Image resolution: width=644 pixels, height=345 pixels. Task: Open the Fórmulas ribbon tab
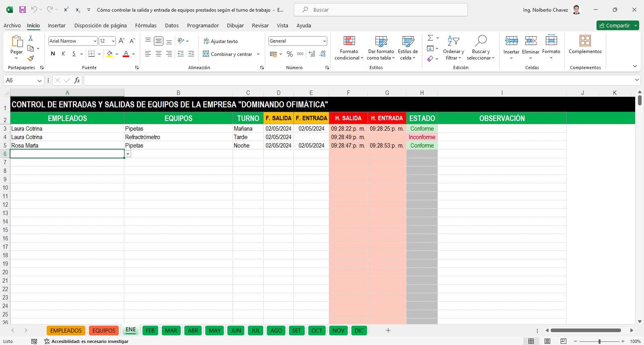[x=146, y=25]
